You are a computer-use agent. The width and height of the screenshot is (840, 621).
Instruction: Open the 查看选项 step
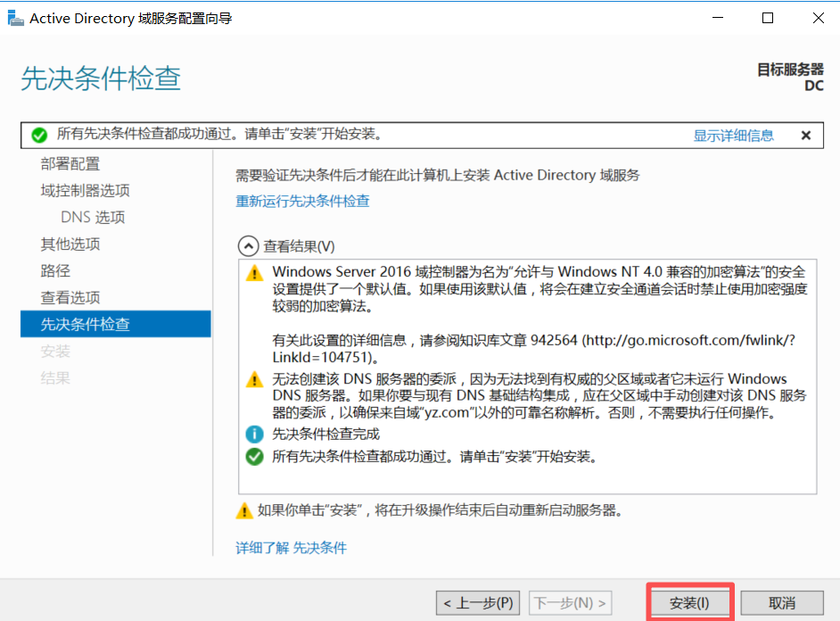tap(70, 297)
